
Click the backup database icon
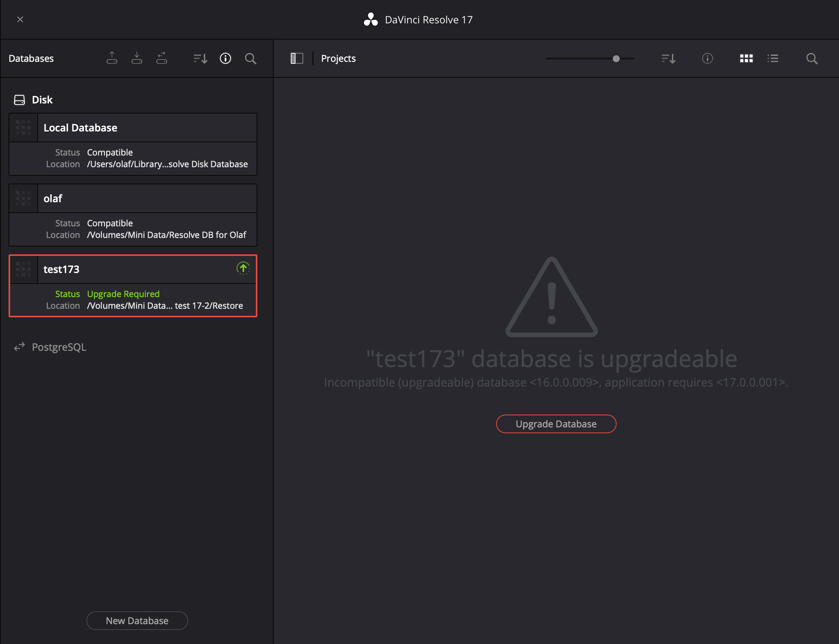[112, 58]
